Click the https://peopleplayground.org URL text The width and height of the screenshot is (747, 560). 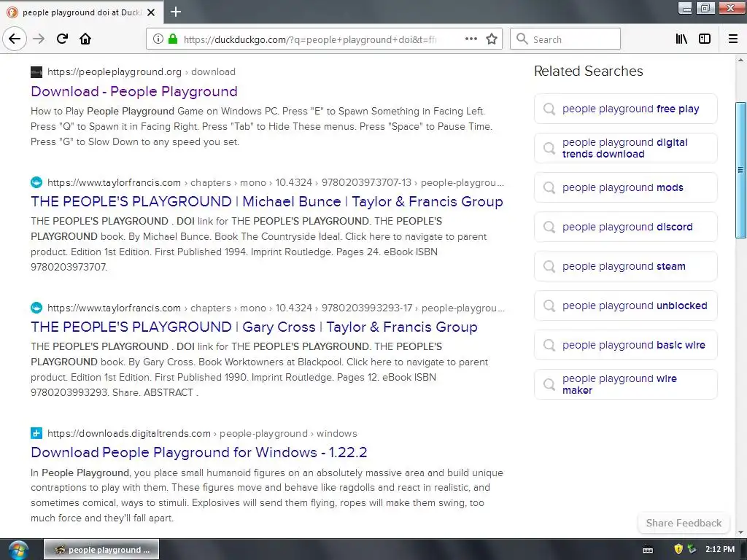115,72
